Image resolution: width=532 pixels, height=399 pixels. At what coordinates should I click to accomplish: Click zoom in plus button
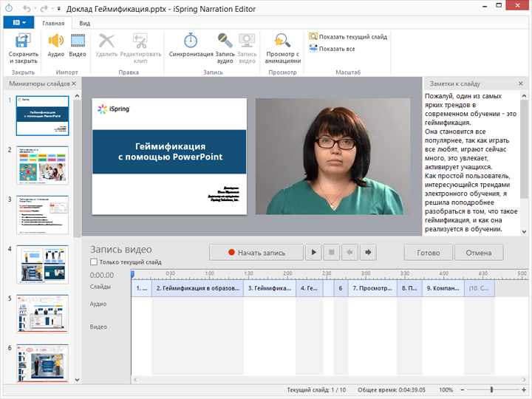pyautogui.click(x=524, y=390)
